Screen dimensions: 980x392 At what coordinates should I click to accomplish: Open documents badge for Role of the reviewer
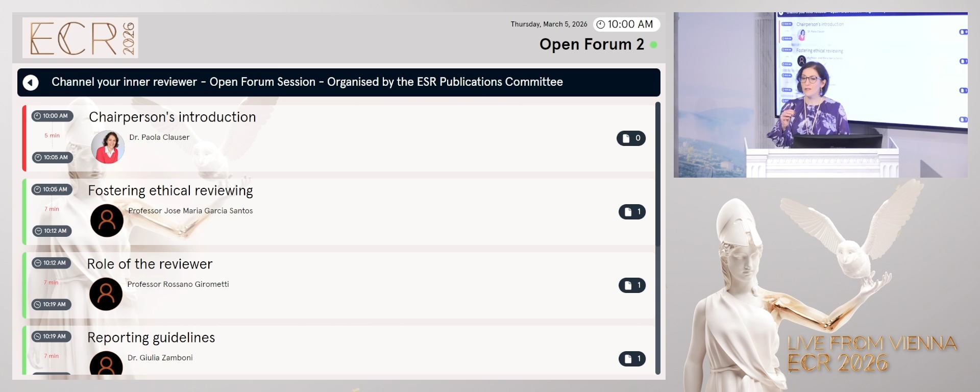[632, 285]
